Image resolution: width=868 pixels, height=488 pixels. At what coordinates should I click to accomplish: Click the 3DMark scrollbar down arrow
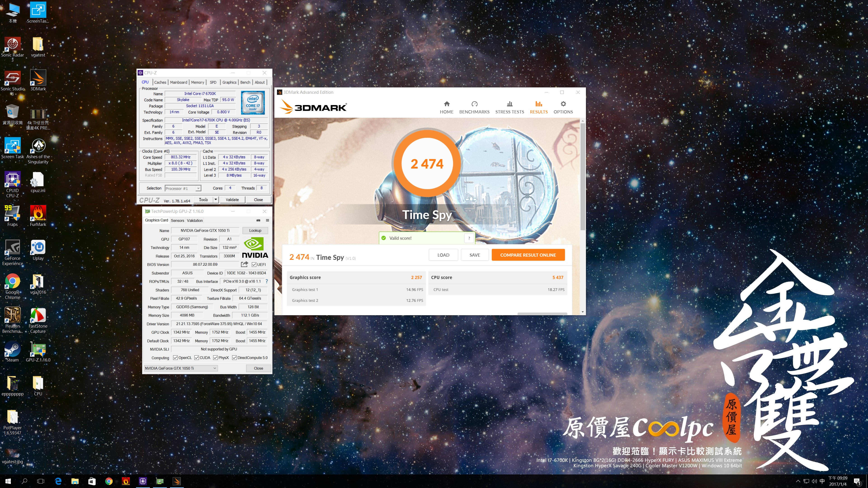tap(583, 312)
